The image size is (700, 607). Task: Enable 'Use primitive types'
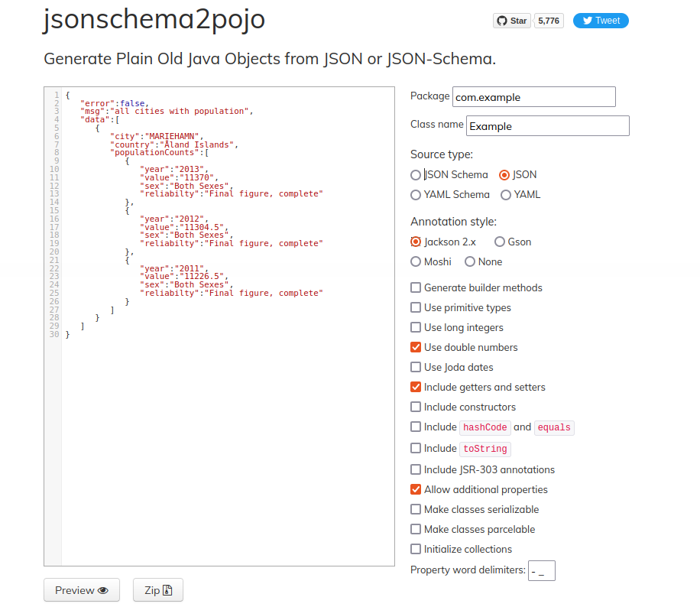click(416, 307)
